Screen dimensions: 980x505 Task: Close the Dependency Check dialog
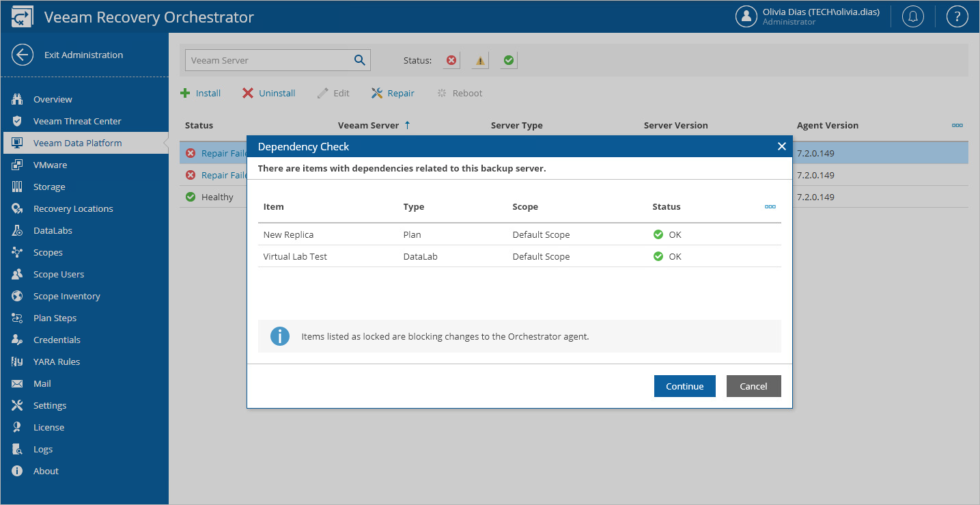782,146
